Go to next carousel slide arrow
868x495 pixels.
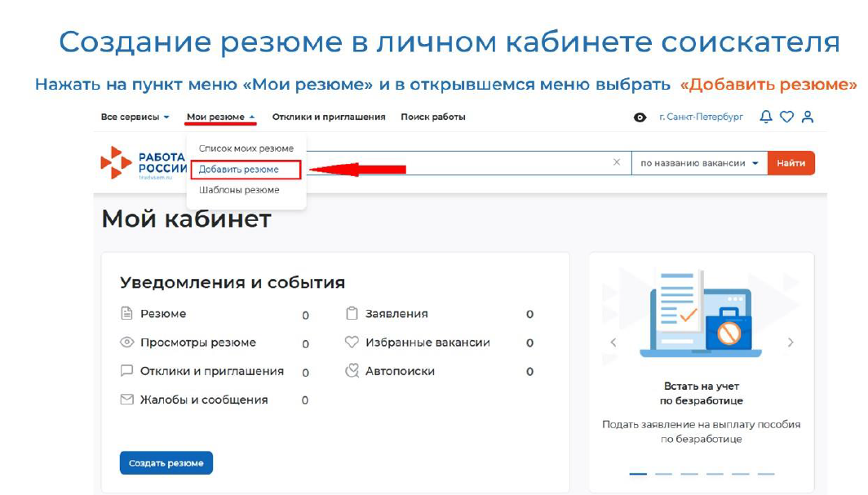pos(790,343)
